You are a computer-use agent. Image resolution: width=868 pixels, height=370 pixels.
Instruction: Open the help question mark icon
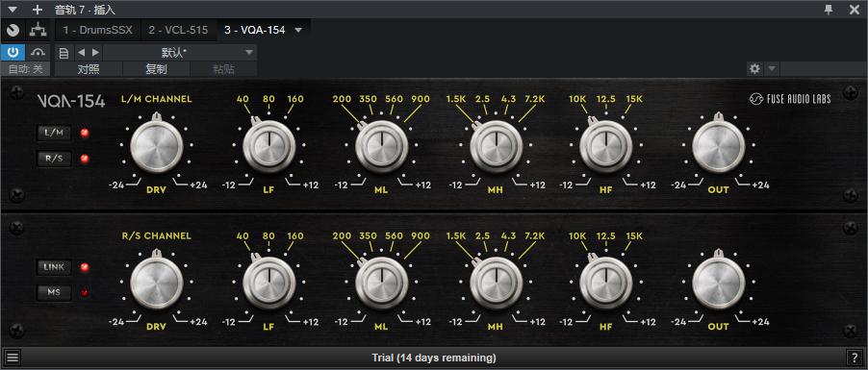854,358
